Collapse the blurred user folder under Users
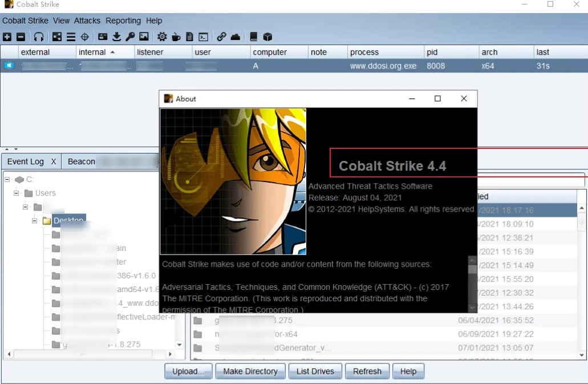The width and height of the screenshot is (588, 384). click(25, 207)
